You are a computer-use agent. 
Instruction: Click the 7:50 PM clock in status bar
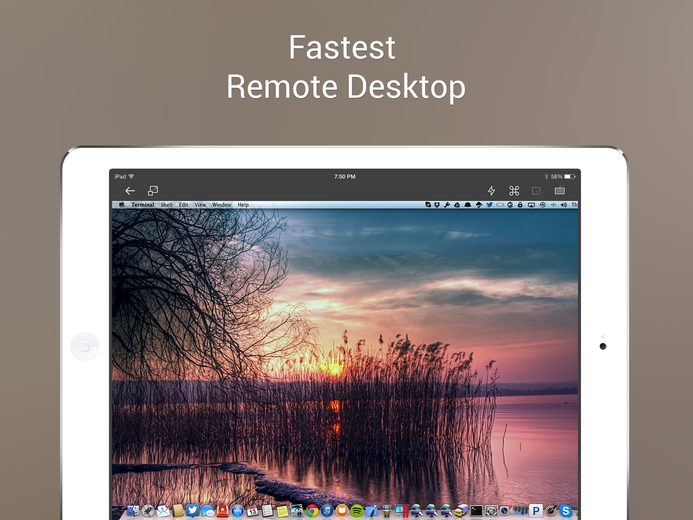click(x=345, y=177)
